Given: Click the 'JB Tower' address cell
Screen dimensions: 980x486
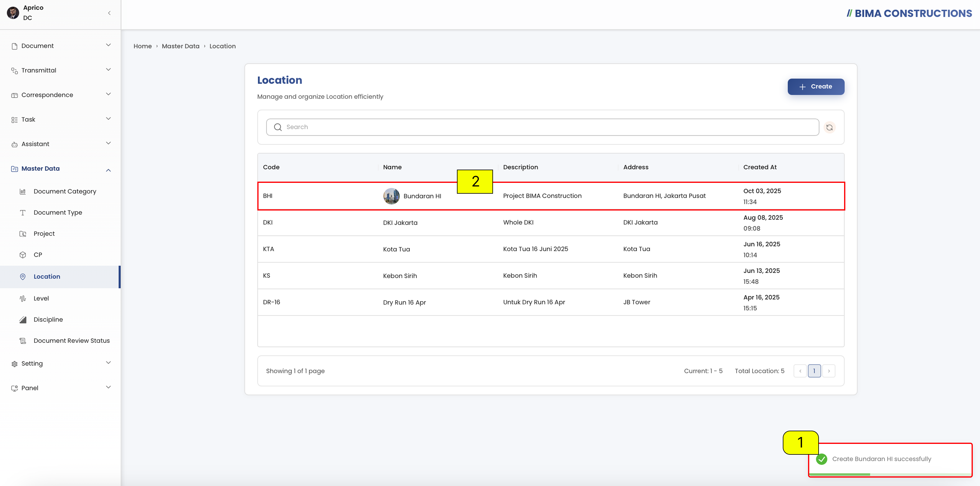Looking at the screenshot, I should click(636, 302).
